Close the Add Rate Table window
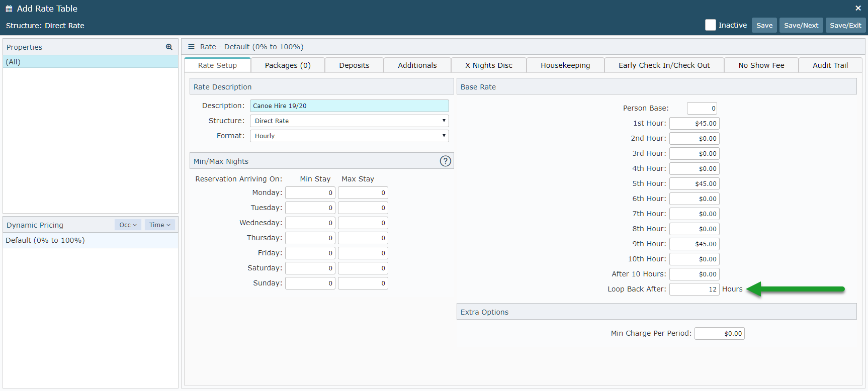Screen dimensions: 868x391 tap(858, 8)
